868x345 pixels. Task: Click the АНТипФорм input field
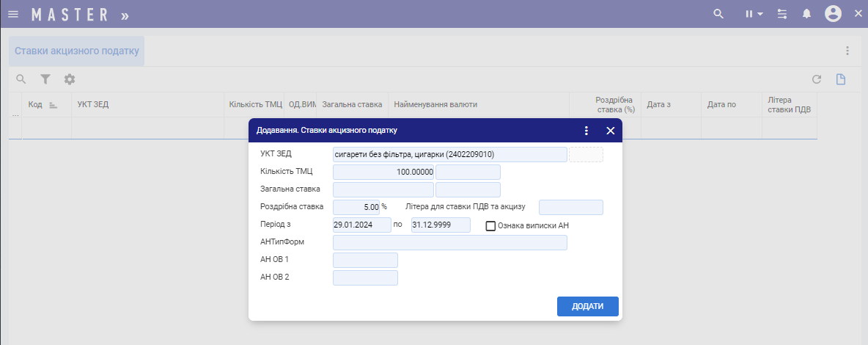point(449,243)
